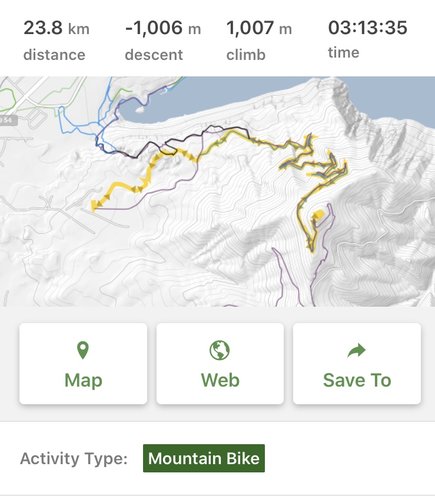This screenshot has width=435, height=500.
Task: Tap the location pin icon above Map
Action: pyautogui.click(x=83, y=350)
